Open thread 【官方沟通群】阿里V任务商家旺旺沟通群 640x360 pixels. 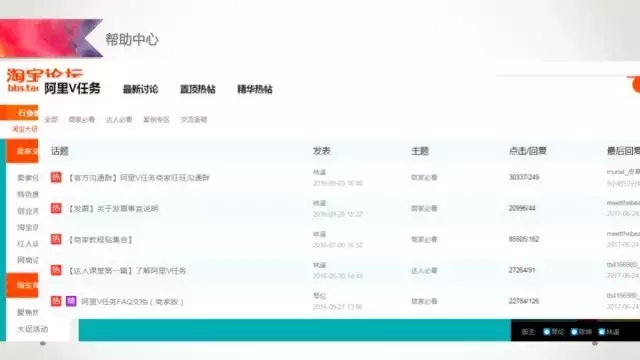138,178
